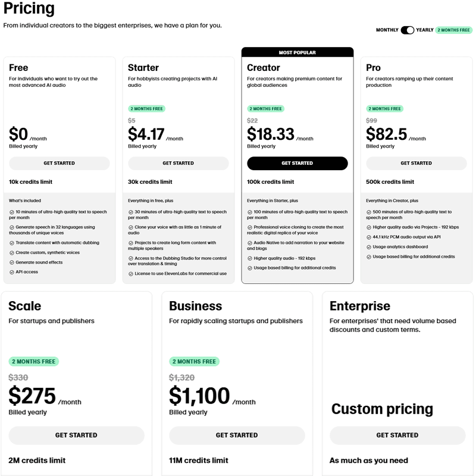
Task: Click the 2 MONTHS FREE badge near Yearly
Action: (x=454, y=30)
